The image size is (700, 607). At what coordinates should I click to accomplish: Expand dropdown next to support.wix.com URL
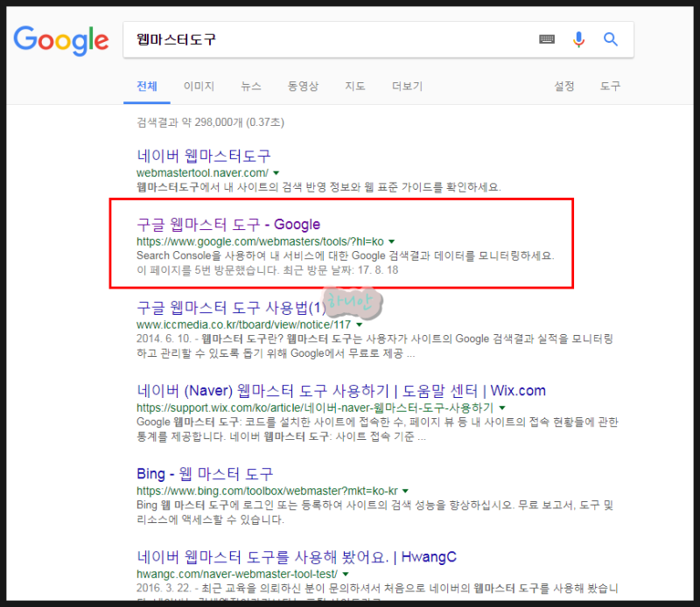(x=502, y=408)
